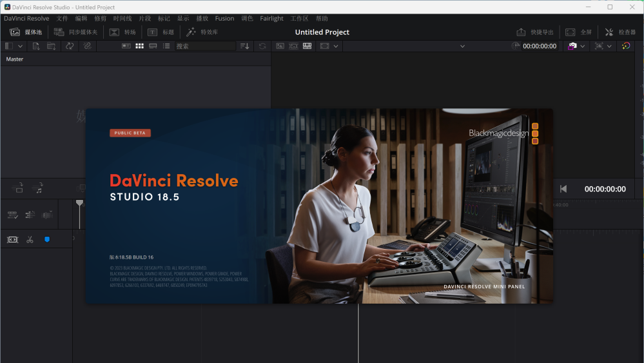The width and height of the screenshot is (644, 363).
Task: Expand the panel layout dropdown arrow
Action: click(21, 46)
